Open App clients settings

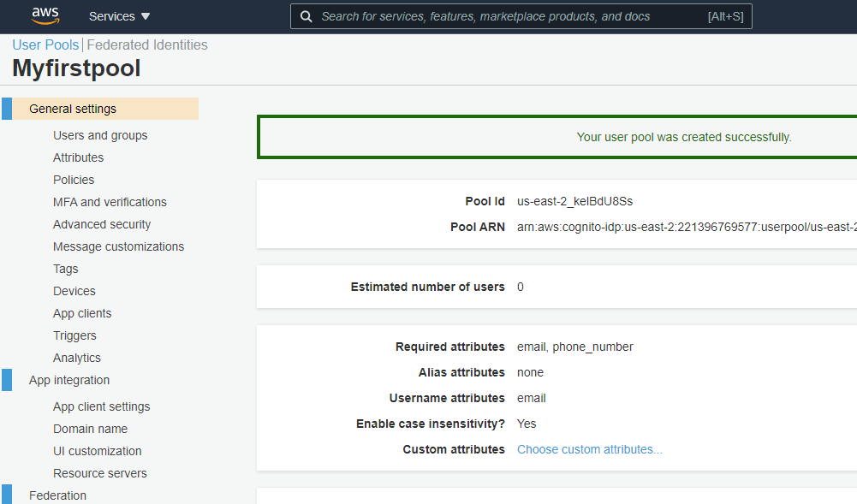click(82, 313)
